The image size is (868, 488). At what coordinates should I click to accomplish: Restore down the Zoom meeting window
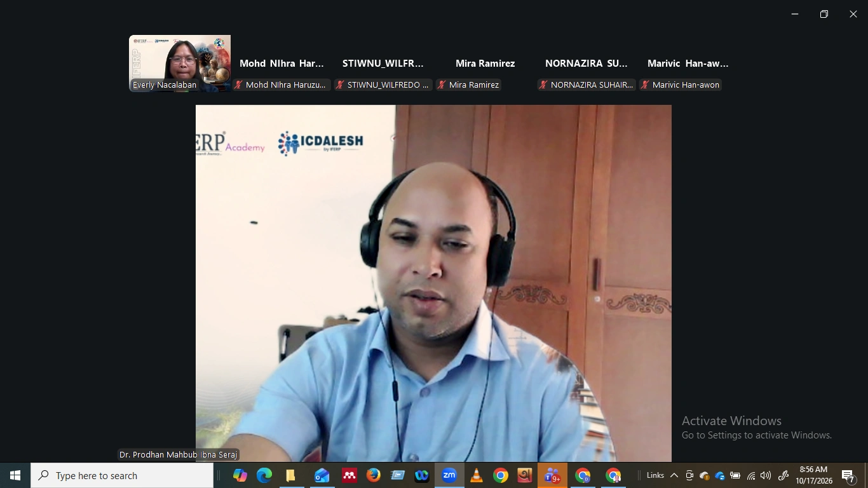(x=824, y=14)
